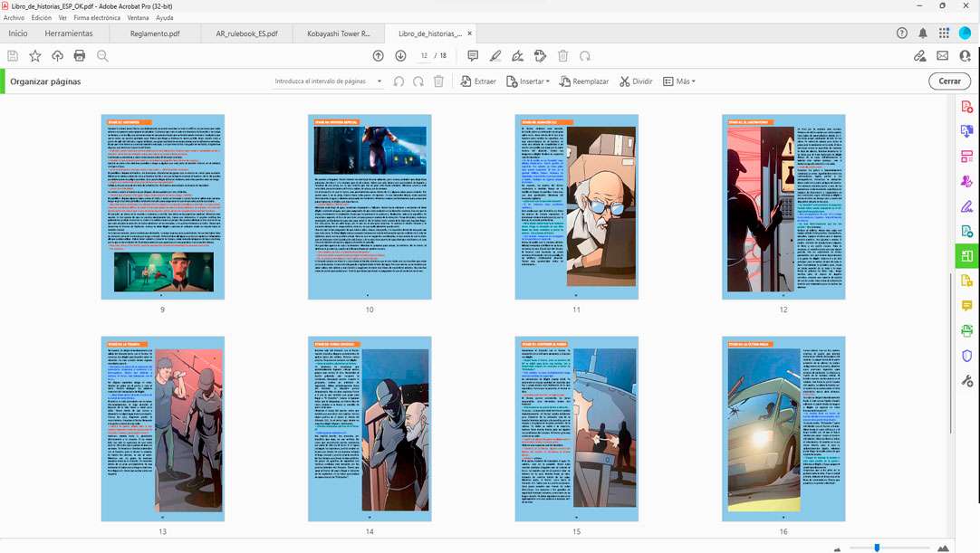The width and height of the screenshot is (980, 553).
Task: Open the Protect shield tool in sidebar
Action: (967, 356)
